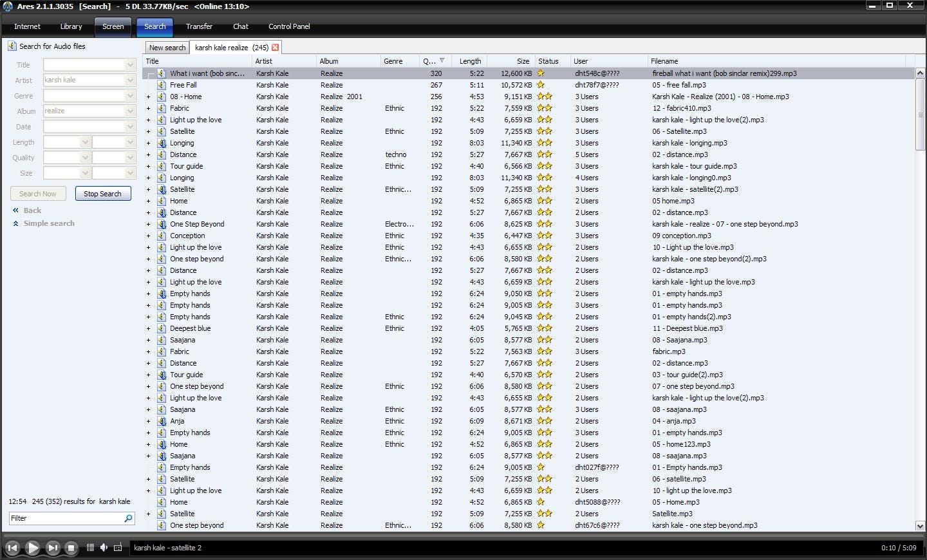927x560 pixels.
Task: Click the Simple search link
Action: click(49, 223)
